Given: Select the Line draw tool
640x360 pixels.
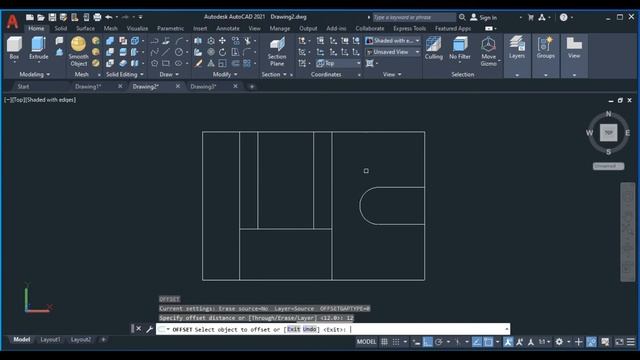Looking at the screenshot, I should coord(166,52).
